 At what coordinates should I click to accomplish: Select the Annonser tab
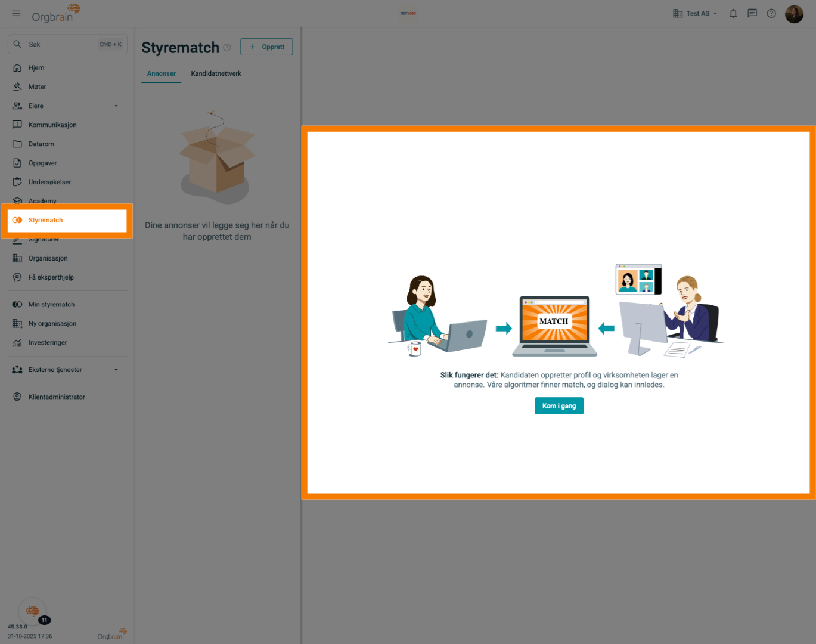(x=161, y=73)
